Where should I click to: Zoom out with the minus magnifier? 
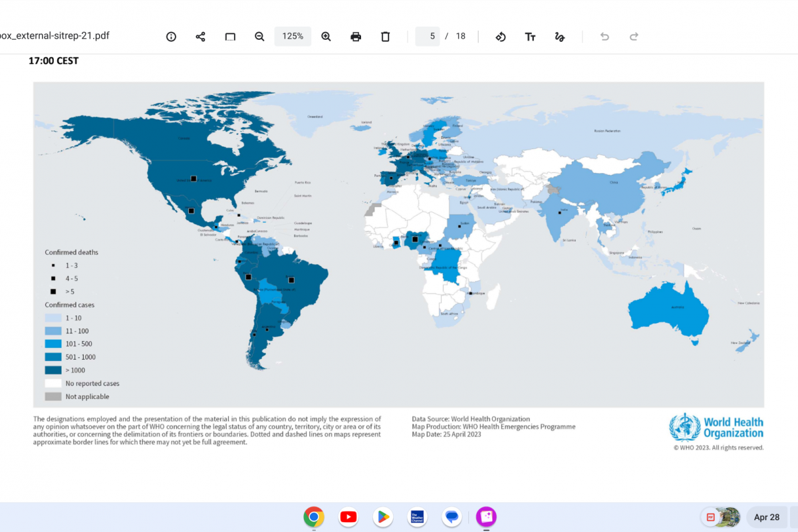(259, 37)
